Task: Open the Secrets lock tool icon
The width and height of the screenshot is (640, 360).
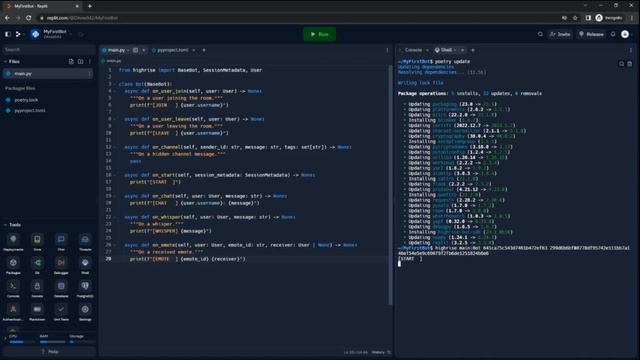Action: (37, 286)
